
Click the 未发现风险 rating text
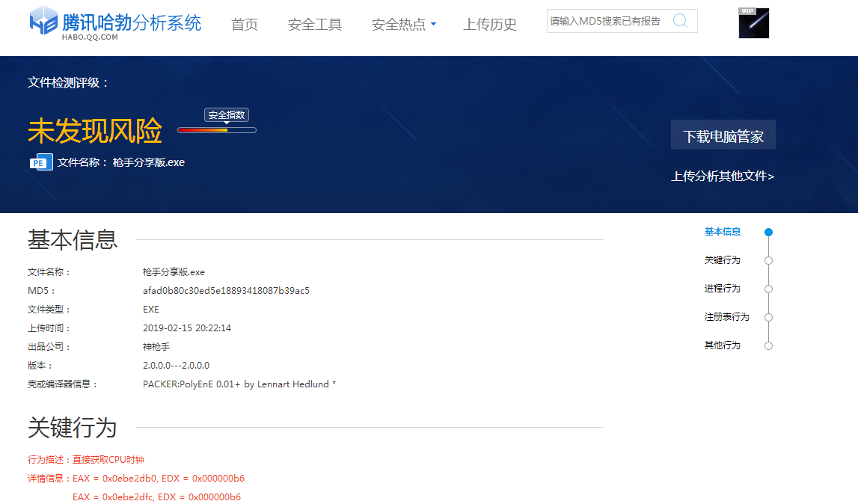click(x=95, y=131)
